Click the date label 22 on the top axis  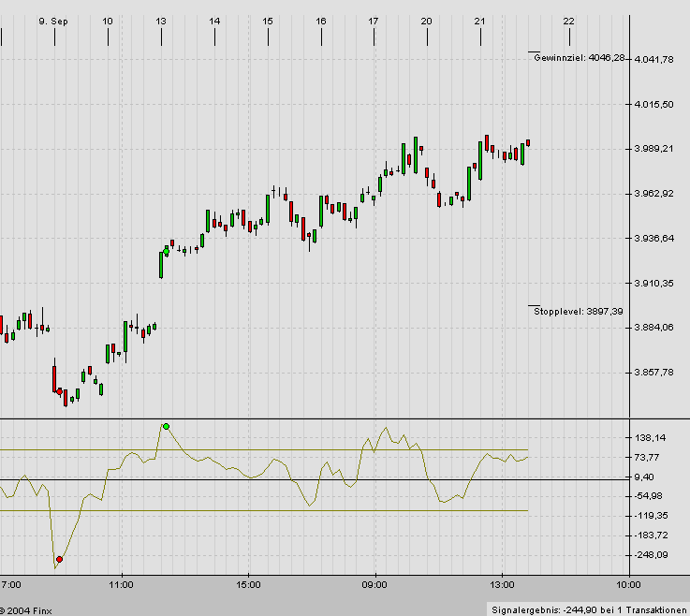pos(568,21)
